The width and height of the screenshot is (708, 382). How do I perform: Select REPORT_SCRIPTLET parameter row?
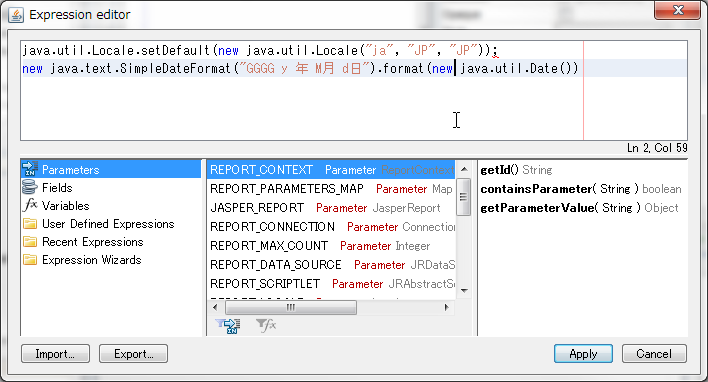pos(331,284)
